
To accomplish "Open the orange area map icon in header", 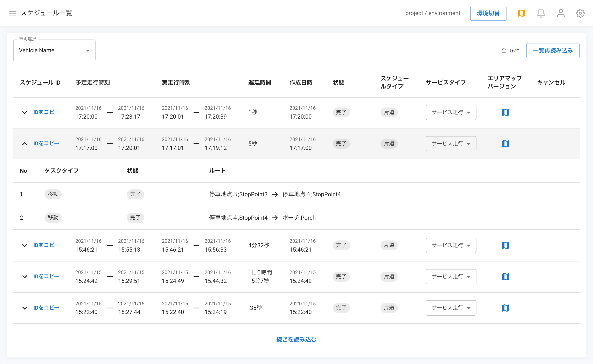I will (x=521, y=13).
